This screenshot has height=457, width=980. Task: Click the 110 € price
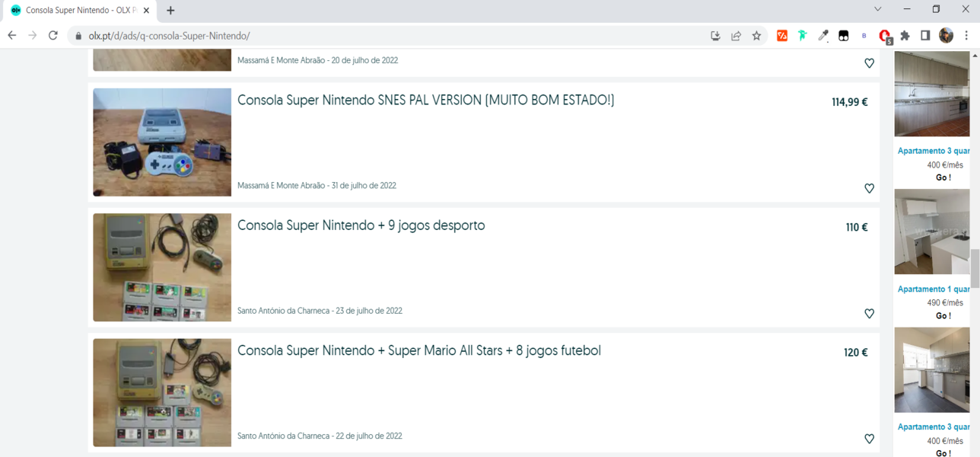click(x=857, y=227)
